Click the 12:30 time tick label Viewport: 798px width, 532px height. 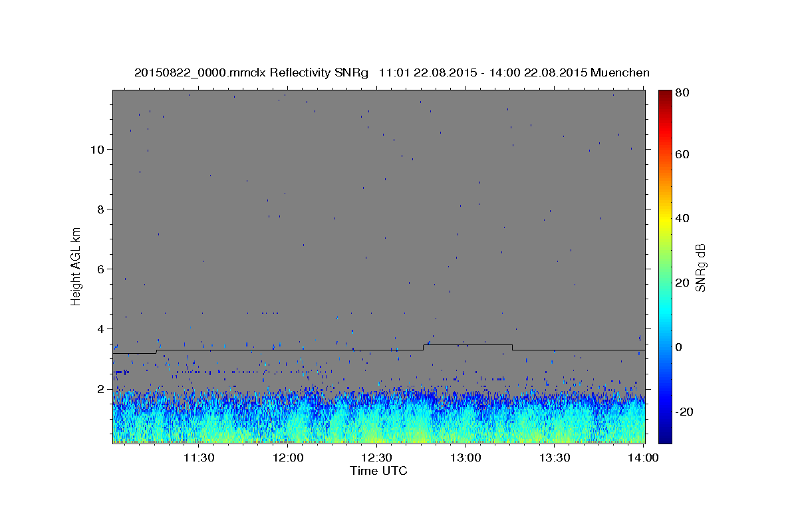(376, 458)
